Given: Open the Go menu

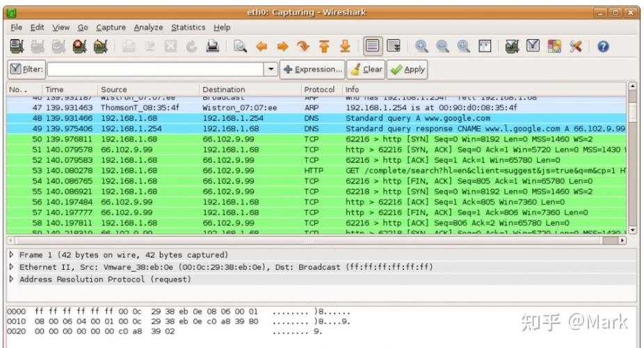Looking at the screenshot, I should tap(83, 28).
